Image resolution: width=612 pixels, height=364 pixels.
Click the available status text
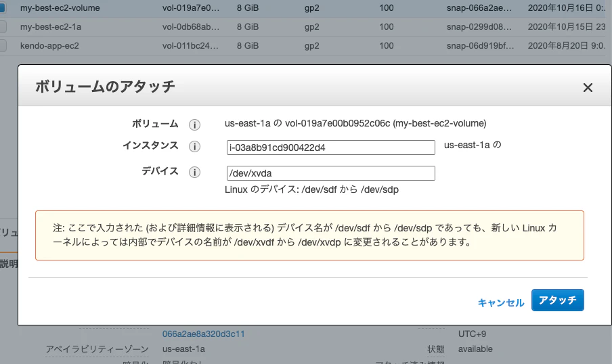[x=475, y=349]
